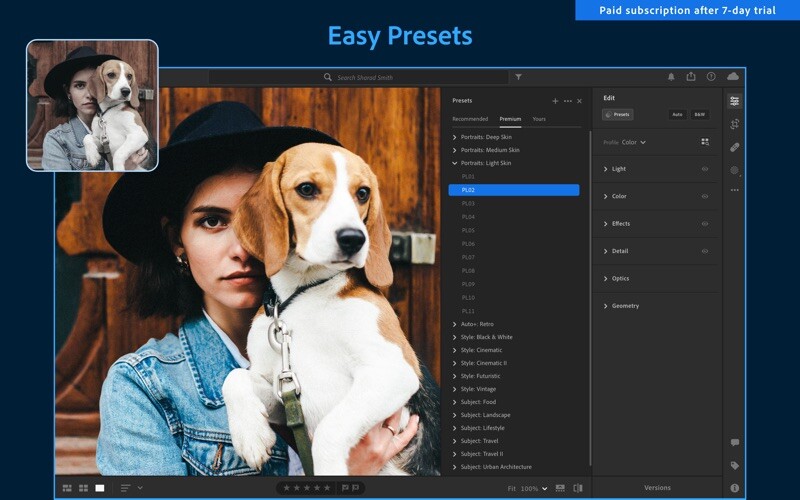The height and width of the screenshot is (500, 800).
Task: Open Presets panel more options
Action: coord(568,101)
